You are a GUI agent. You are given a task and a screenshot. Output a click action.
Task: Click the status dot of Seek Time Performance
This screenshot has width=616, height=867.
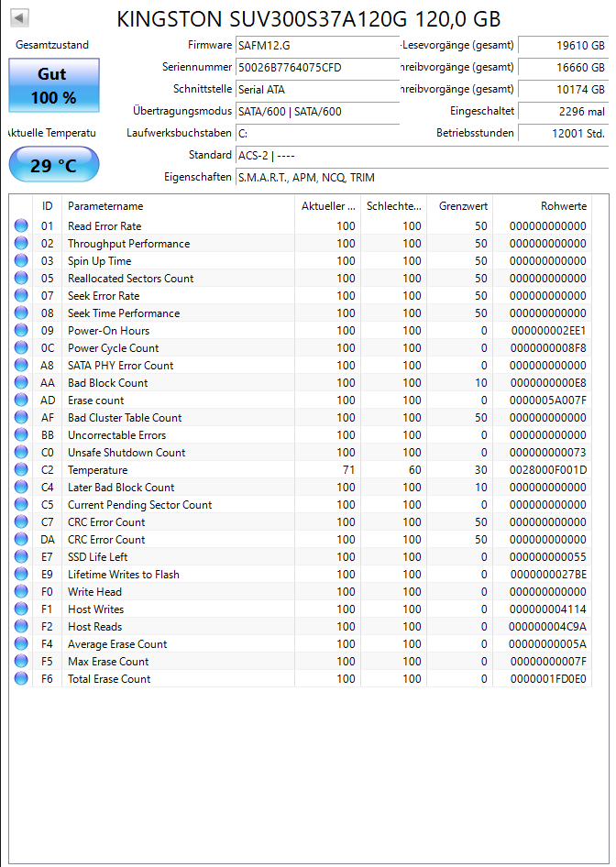coord(21,313)
